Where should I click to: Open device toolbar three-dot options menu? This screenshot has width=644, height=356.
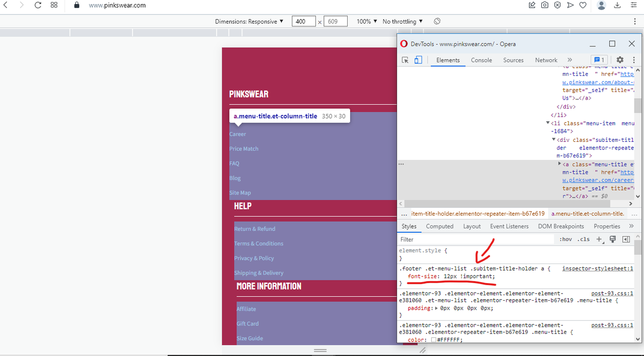[635, 22]
